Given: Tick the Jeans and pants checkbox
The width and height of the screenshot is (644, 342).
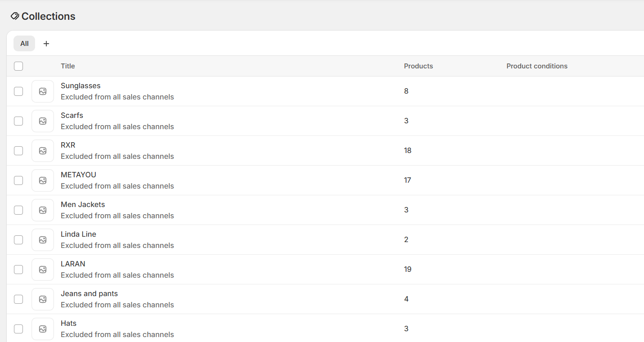Looking at the screenshot, I should click(x=18, y=299).
